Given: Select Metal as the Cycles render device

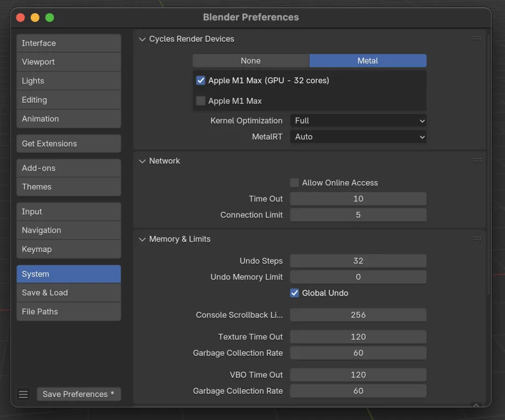Looking at the screenshot, I should click(368, 61).
